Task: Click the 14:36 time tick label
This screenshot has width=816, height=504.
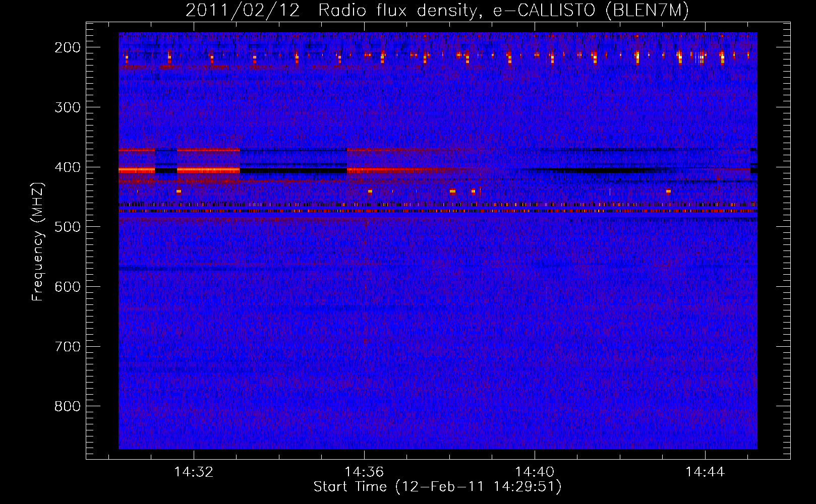Action: coord(364,472)
